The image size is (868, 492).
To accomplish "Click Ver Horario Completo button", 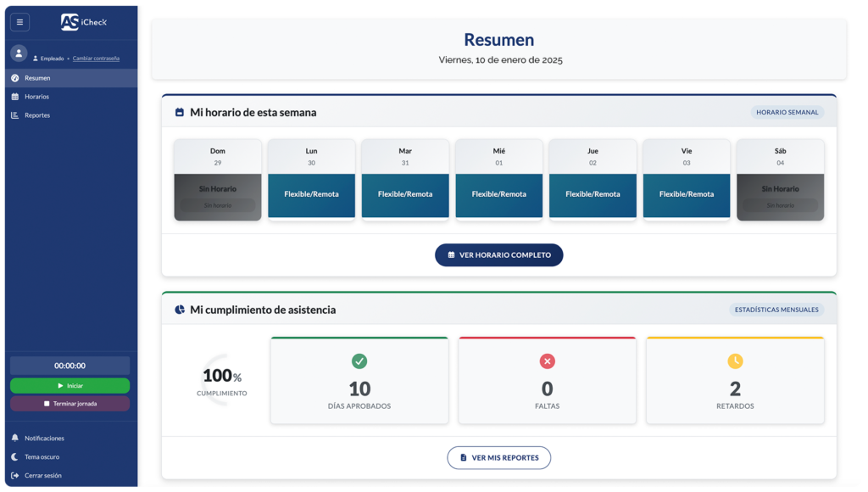I will (498, 254).
